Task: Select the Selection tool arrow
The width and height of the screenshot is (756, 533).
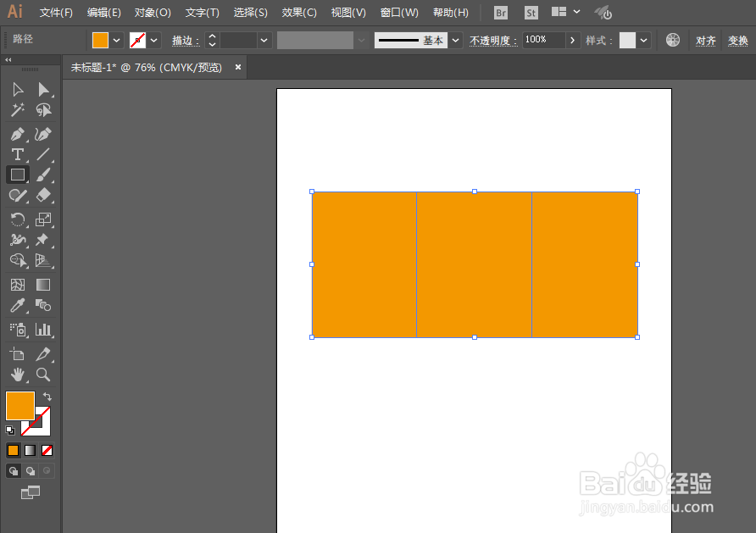Action: pyautogui.click(x=18, y=90)
